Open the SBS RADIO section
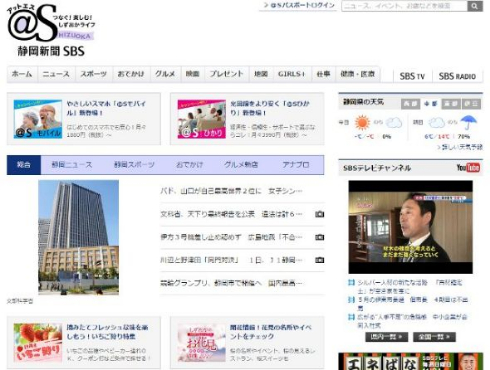This screenshot has height=370, width=490. click(x=457, y=76)
